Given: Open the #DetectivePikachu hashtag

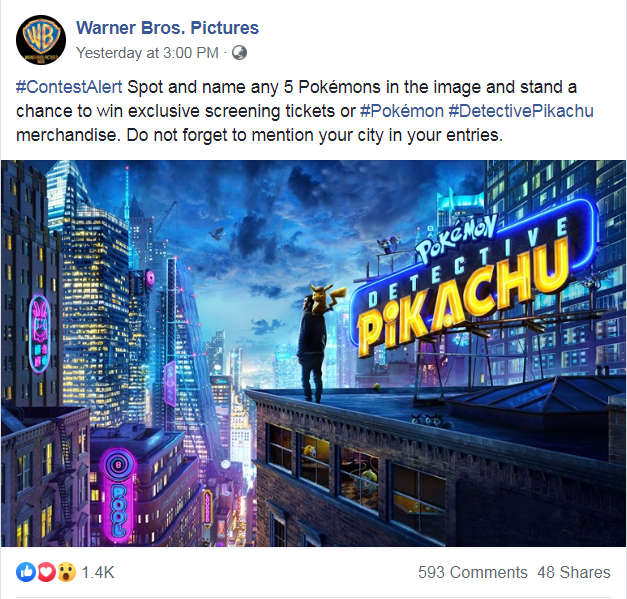Looking at the screenshot, I should pos(521,111).
